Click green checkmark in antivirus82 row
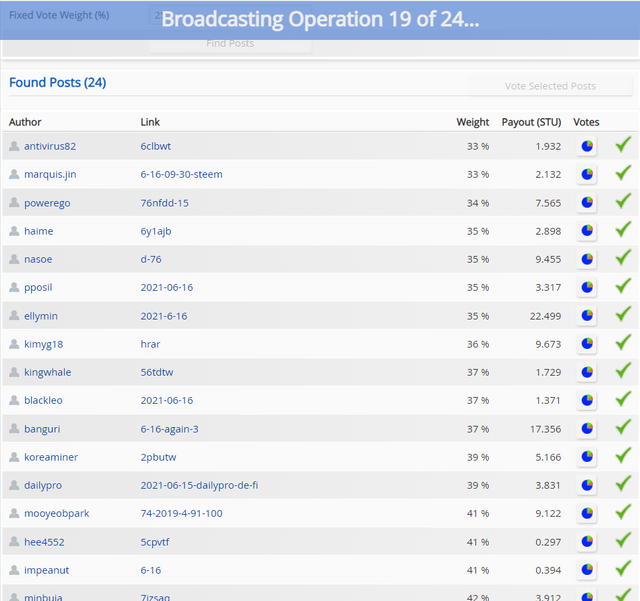Image resolution: width=640 pixels, height=601 pixels. [623, 145]
